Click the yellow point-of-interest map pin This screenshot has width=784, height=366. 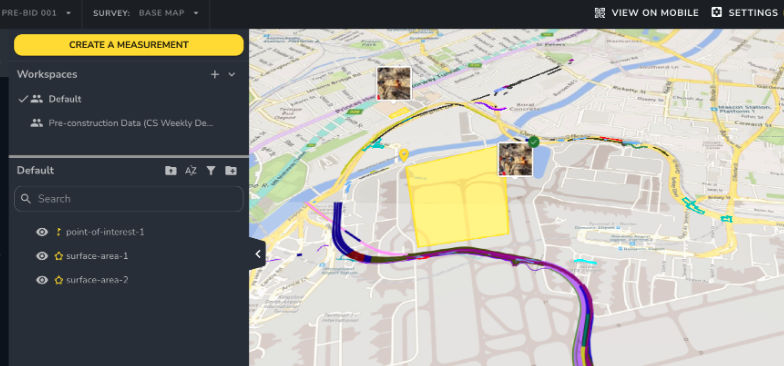click(404, 155)
